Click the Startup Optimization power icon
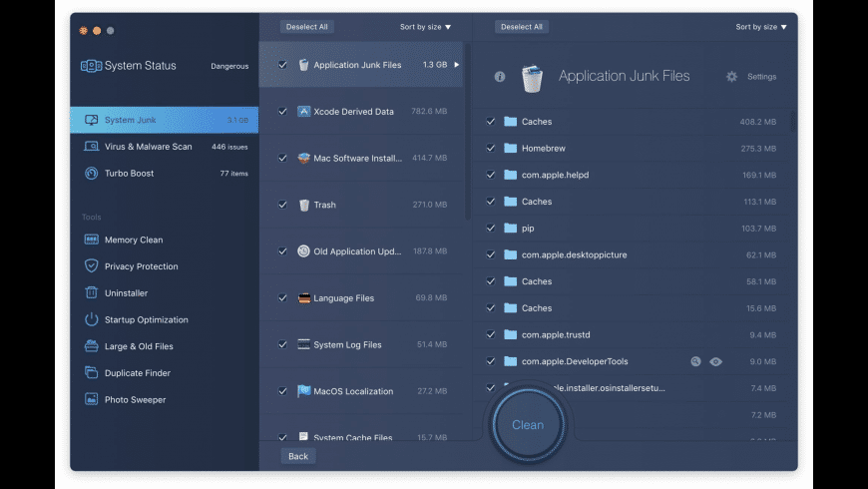This screenshot has width=868, height=489. pos(92,319)
